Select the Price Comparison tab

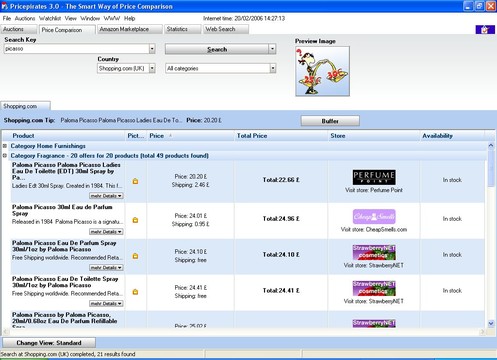tap(67, 30)
